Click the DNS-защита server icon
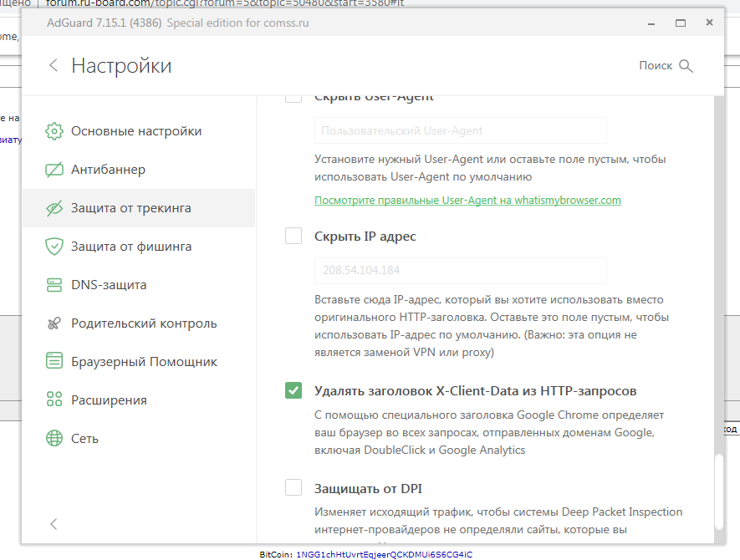Image resolution: width=740 pixels, height=560 pixels. pyautogui.click(x=54, y=285)
